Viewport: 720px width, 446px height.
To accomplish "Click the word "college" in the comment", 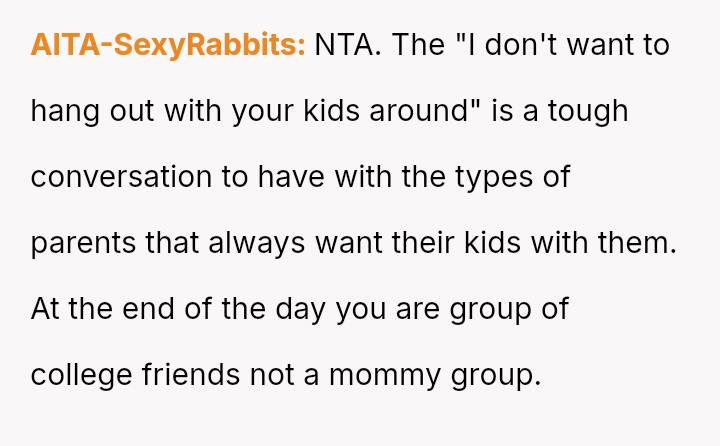I will (x=81, y=375).
